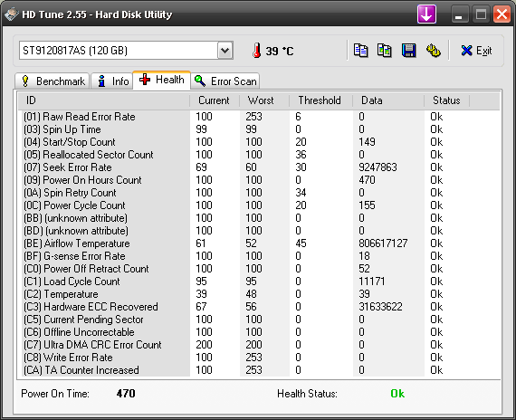Screen dimensions: 516x420
Task: Click the Power On Time value 470
Action: 126,394
